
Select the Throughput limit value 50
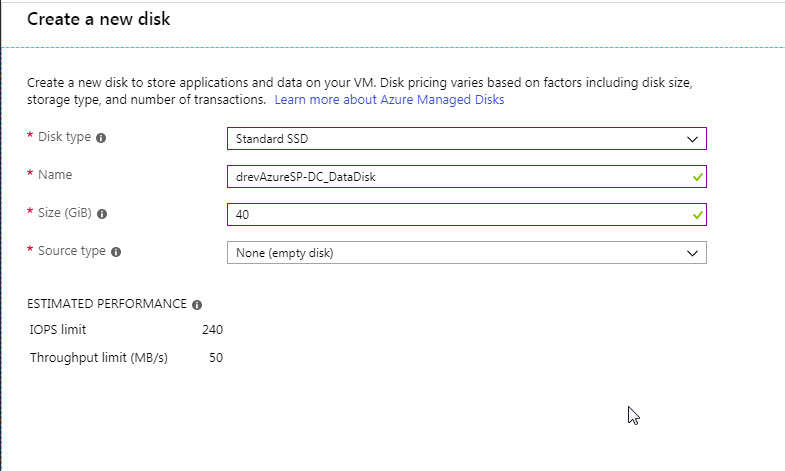tap(216, 358)
